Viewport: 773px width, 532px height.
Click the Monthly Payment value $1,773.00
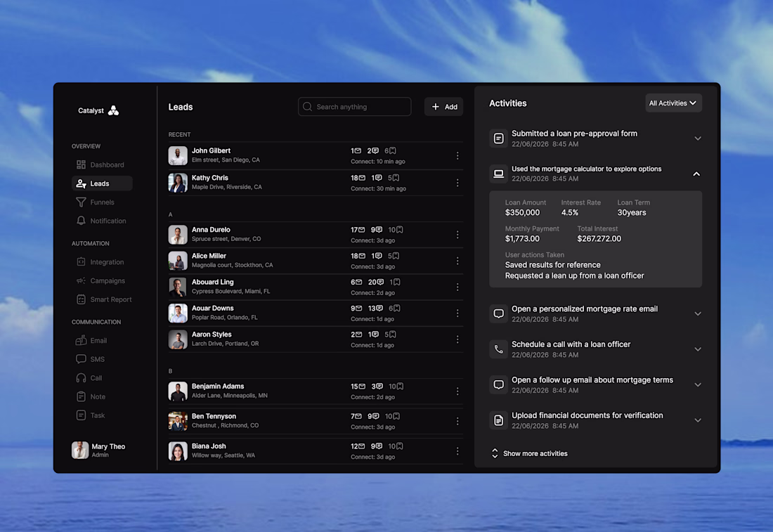coord(522,239)
